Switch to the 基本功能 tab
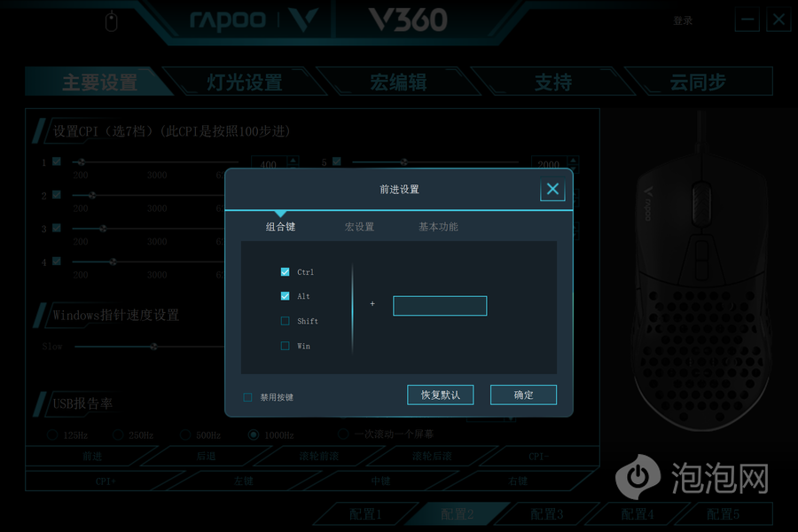 [x=438, y=227]
